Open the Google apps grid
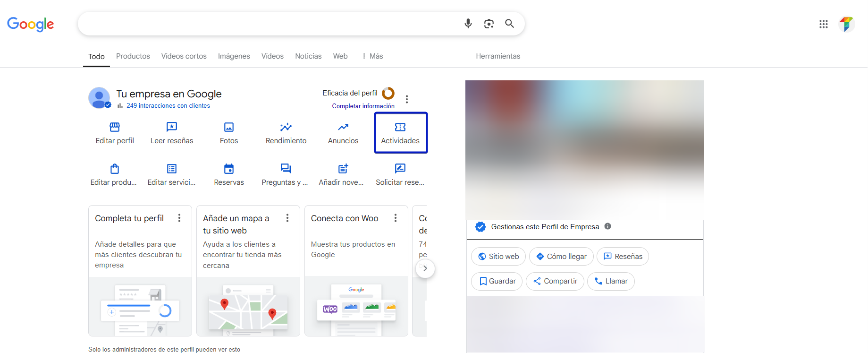The image size is (868, 353). pos(823,24)
